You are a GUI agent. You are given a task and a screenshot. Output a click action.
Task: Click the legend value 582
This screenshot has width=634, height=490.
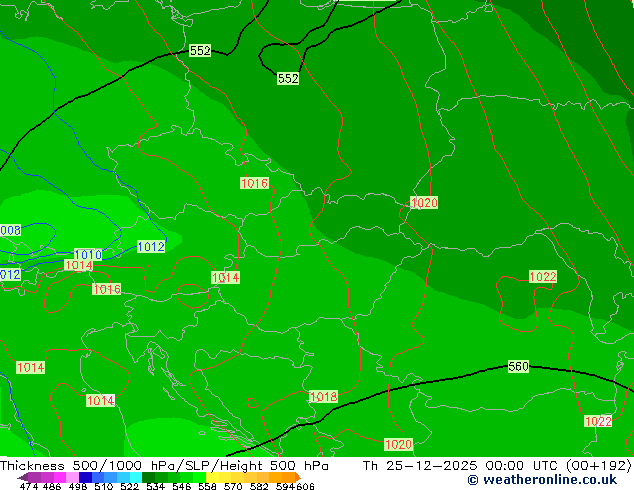[259, 486]
